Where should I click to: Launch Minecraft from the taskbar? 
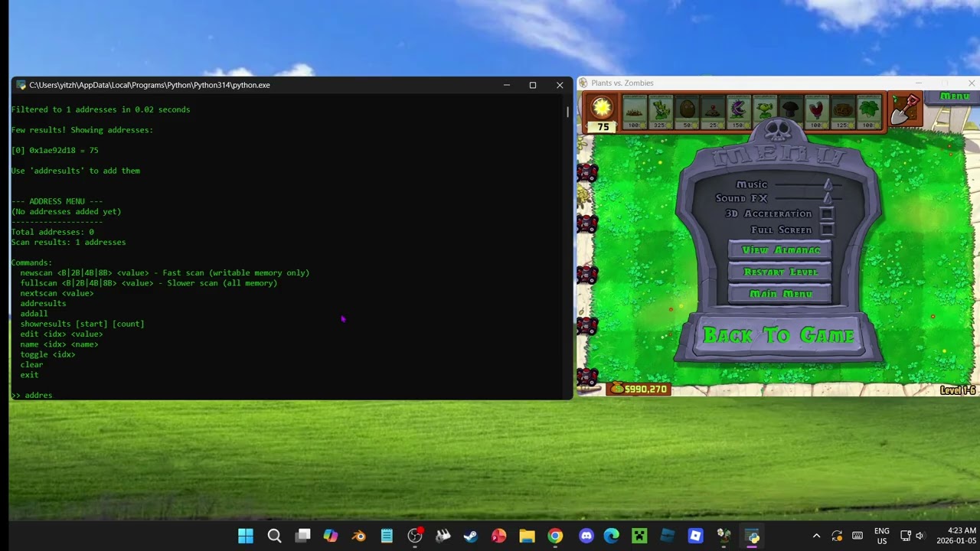(639, 536)
